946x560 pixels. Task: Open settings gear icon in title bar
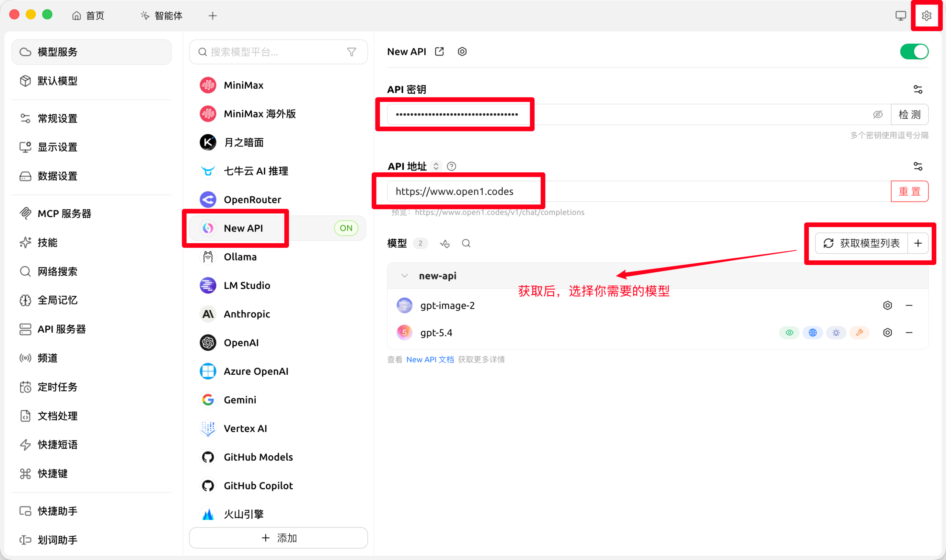click(x=926, y=16)
